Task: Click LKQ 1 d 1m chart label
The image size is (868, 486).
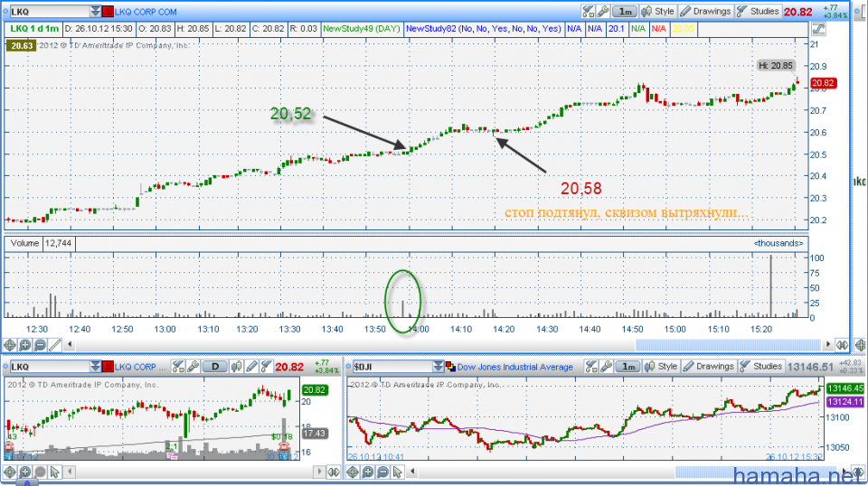Action: point(34,29)
